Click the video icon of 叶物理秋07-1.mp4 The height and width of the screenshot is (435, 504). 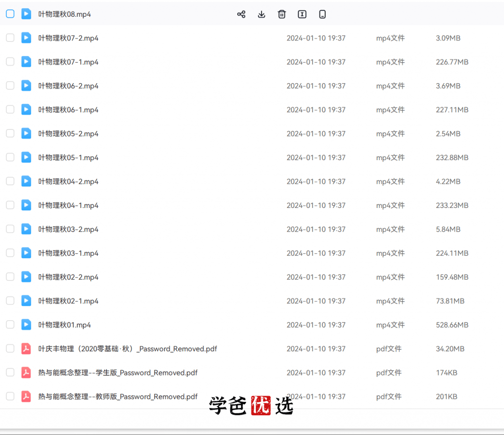coord(26,62)
